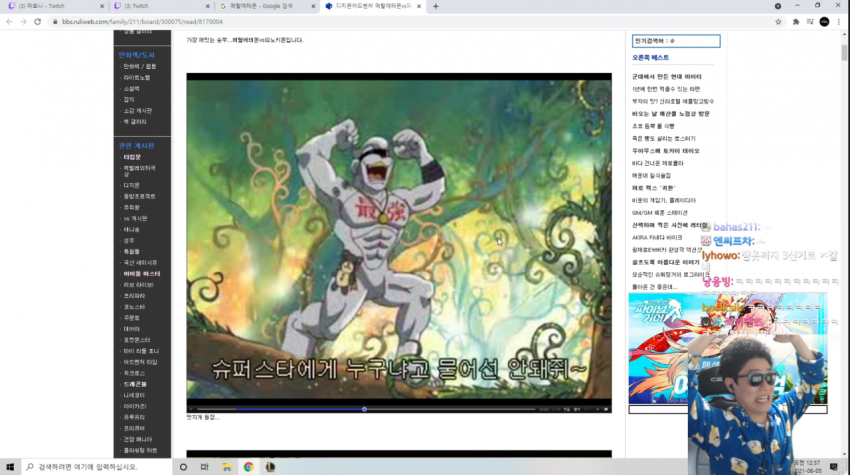
Task: Open '소설책' sidebar board
Action: click(131, 88)
